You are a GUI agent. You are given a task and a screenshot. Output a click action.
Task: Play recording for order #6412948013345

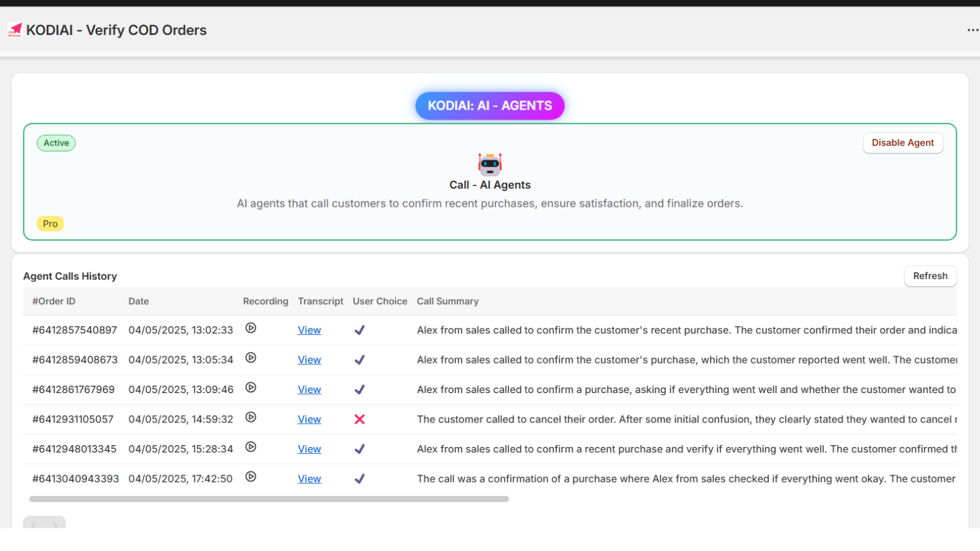click(251, 447)
